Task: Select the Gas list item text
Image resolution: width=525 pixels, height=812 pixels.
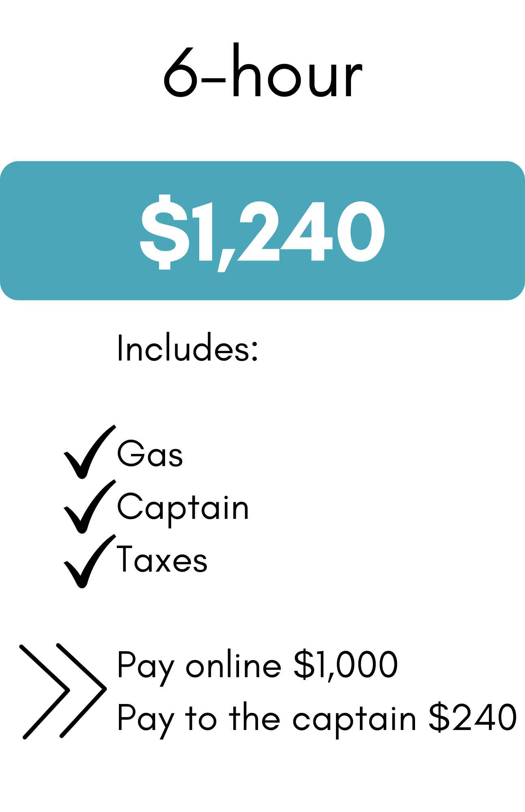Action: [150, 454]
